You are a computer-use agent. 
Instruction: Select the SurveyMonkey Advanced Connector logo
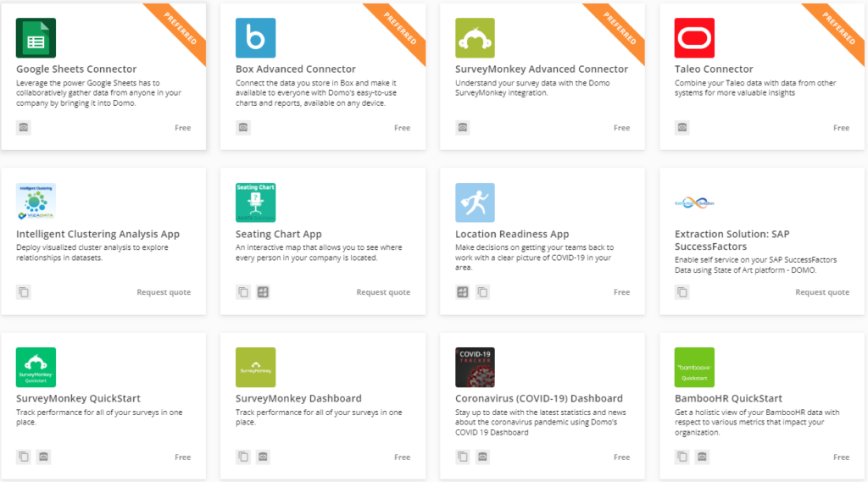tap(475, 38)
